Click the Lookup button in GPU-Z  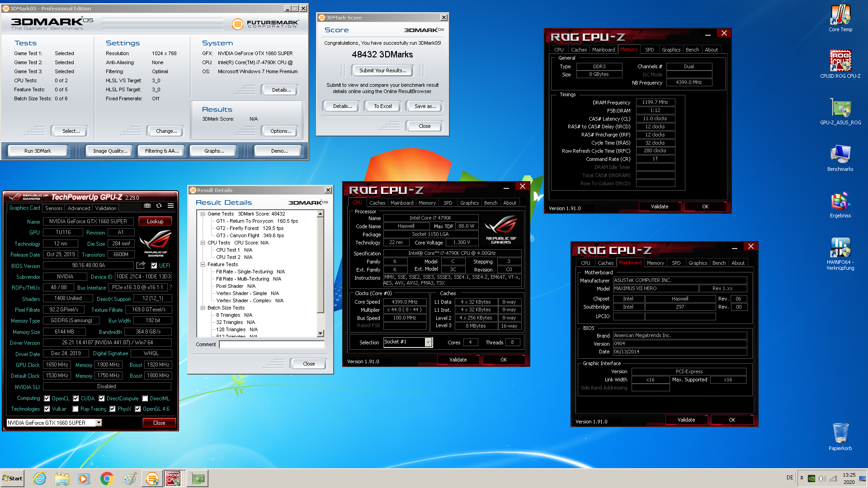click(x=155, y=221)
